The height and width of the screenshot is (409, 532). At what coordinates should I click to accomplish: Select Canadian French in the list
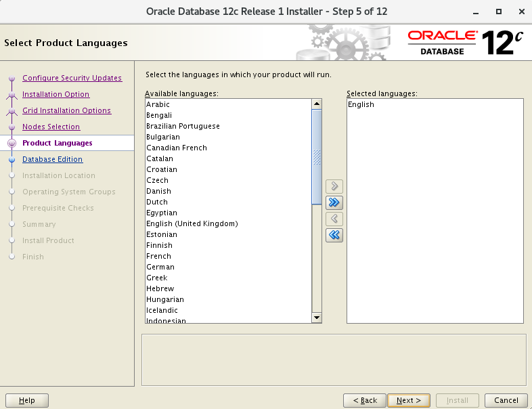click(x=228, y=148)
